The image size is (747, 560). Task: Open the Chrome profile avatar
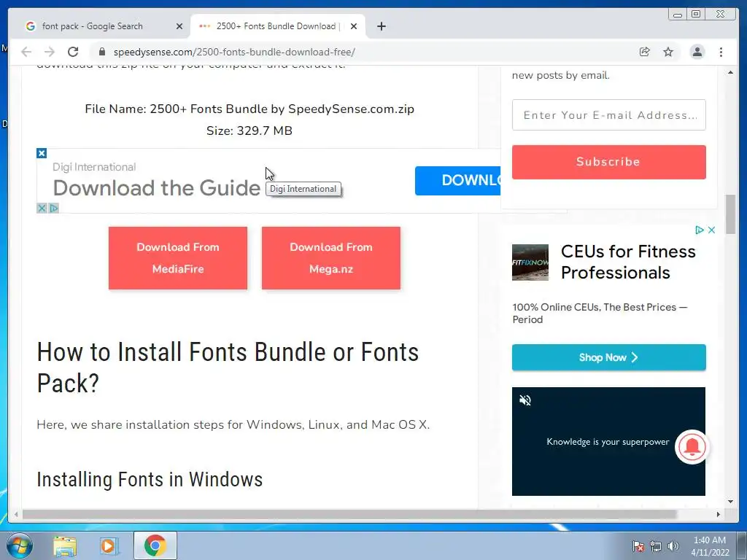click(x=697, y=52)
